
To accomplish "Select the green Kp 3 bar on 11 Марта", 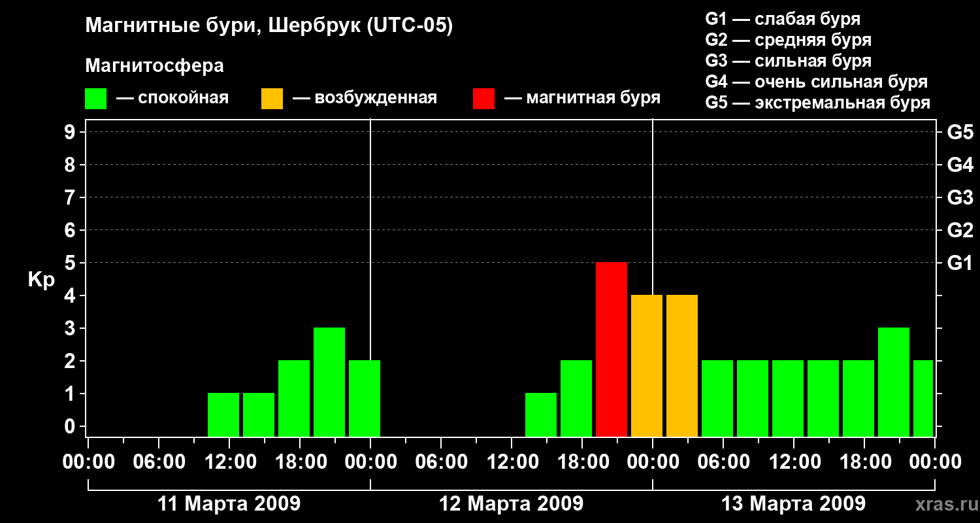I will (329, 382).
